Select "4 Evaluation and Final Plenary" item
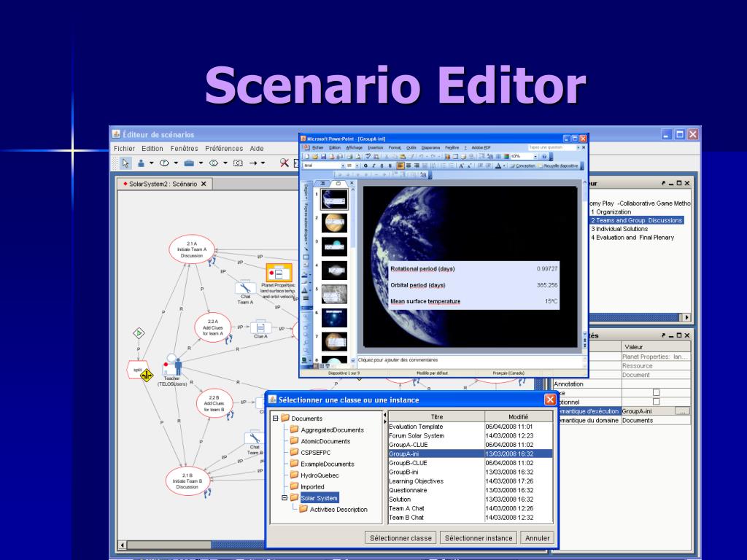Viewport: 747px width, 560px height. (632, 237)
